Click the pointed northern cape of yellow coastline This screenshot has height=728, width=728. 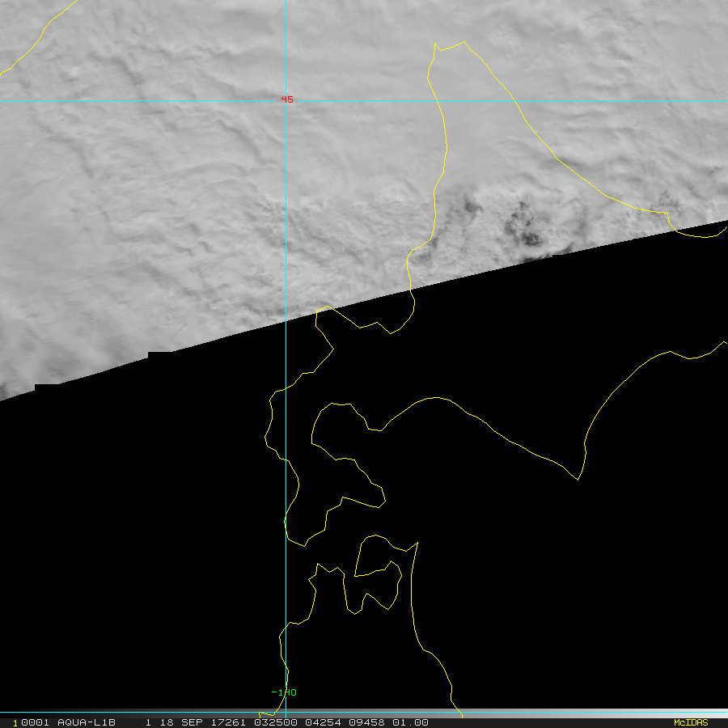coord(436,46)
